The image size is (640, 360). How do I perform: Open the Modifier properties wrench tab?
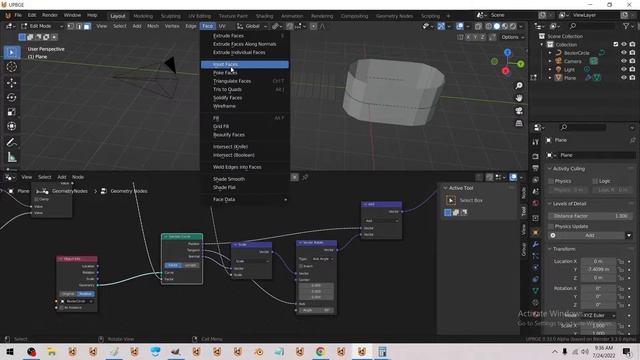[x=536, y=244]
